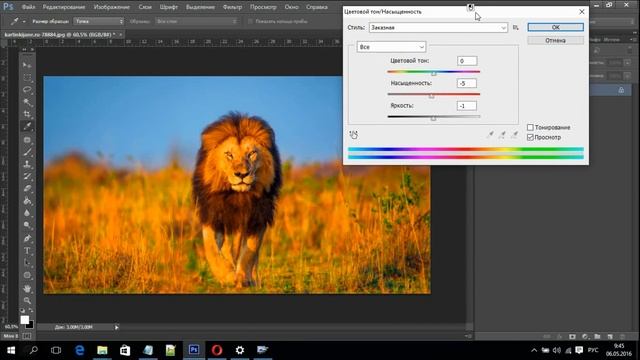The image size is (640, 360).
Task: Open Microsoft Edge from the taskbar
Action: point(80,350)
